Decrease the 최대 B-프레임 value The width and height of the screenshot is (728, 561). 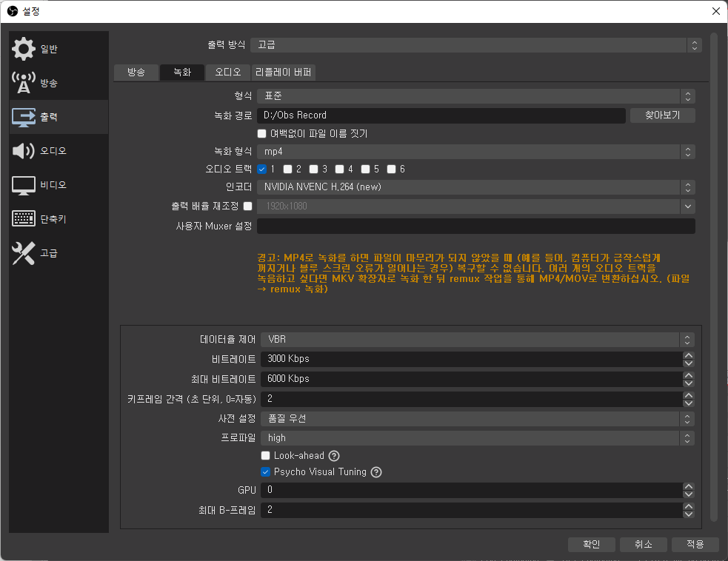[x=689, y=514]
